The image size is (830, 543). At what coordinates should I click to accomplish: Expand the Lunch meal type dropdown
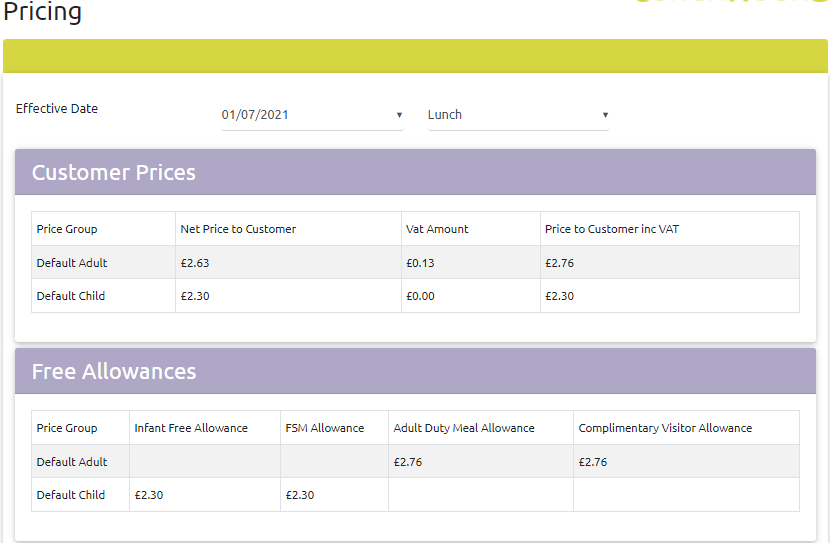[518, 115]
